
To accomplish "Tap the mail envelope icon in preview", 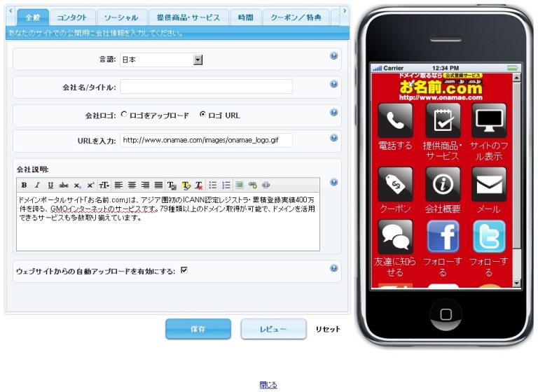I will coord(489,184).
